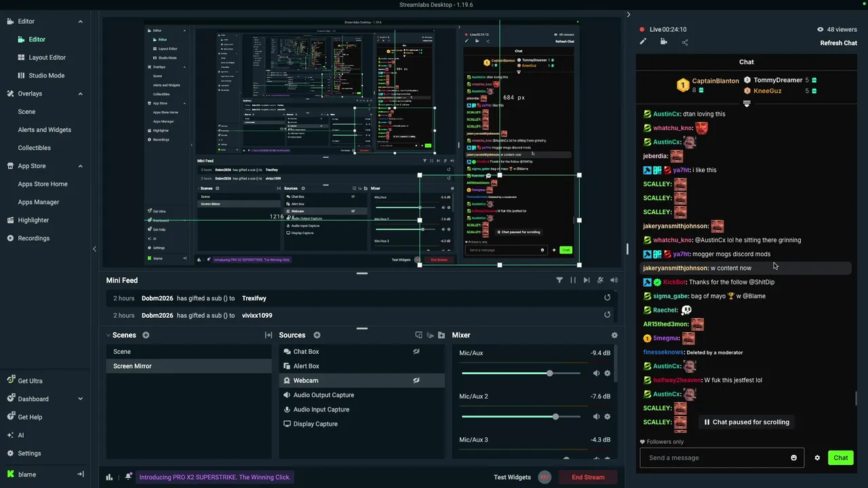Open the source selection icon in Sources header
Screen dimensions: 868x488
click(x=418, y=335)
